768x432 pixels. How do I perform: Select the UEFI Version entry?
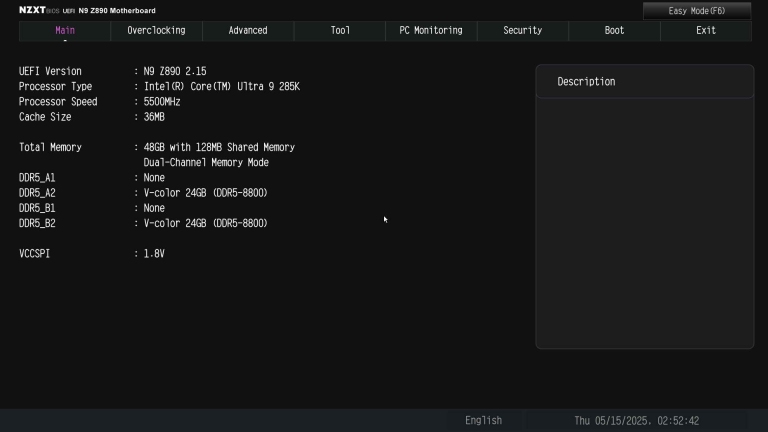click(x=113, y=72)
